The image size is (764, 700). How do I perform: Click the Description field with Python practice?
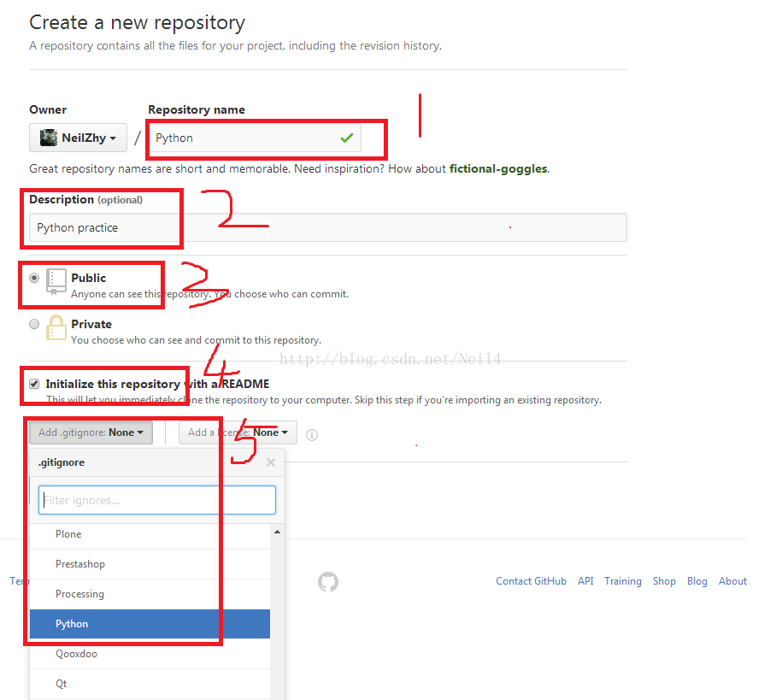click(x=328, y=227)
